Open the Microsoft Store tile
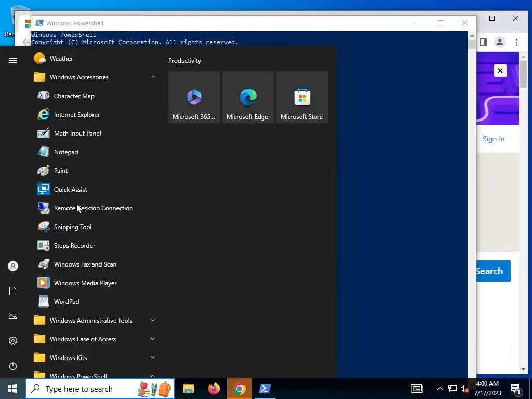The image size is (532, 399). [x=302, y=97]
